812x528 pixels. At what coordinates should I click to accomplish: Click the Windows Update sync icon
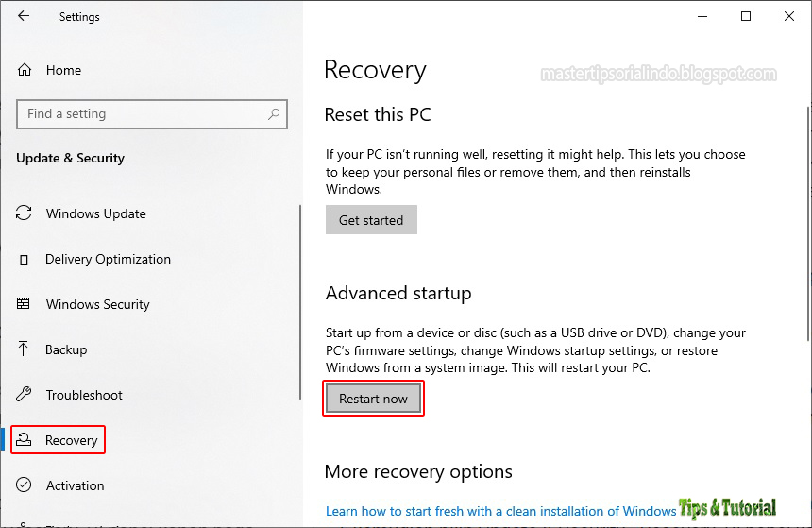point(25,213)
